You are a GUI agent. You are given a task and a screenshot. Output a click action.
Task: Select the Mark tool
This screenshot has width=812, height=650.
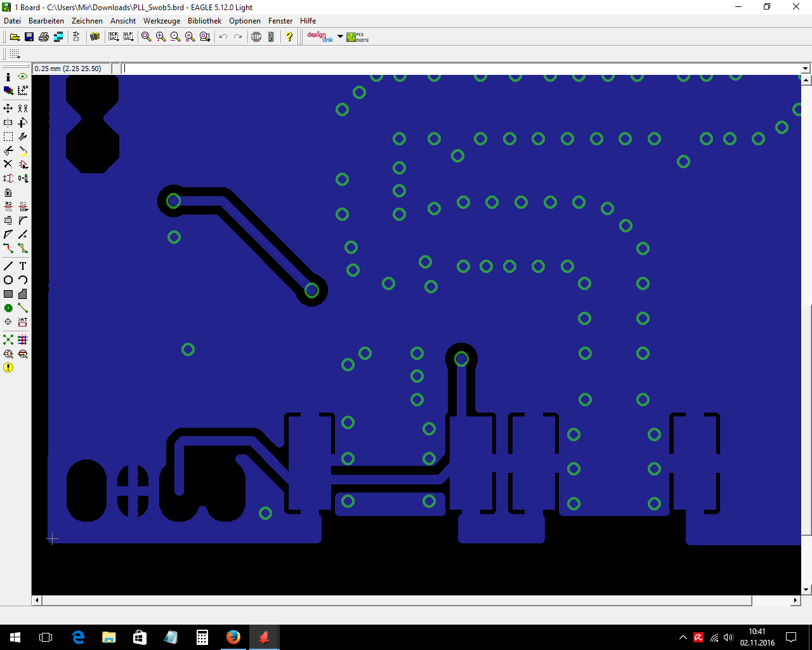point(23,90)
